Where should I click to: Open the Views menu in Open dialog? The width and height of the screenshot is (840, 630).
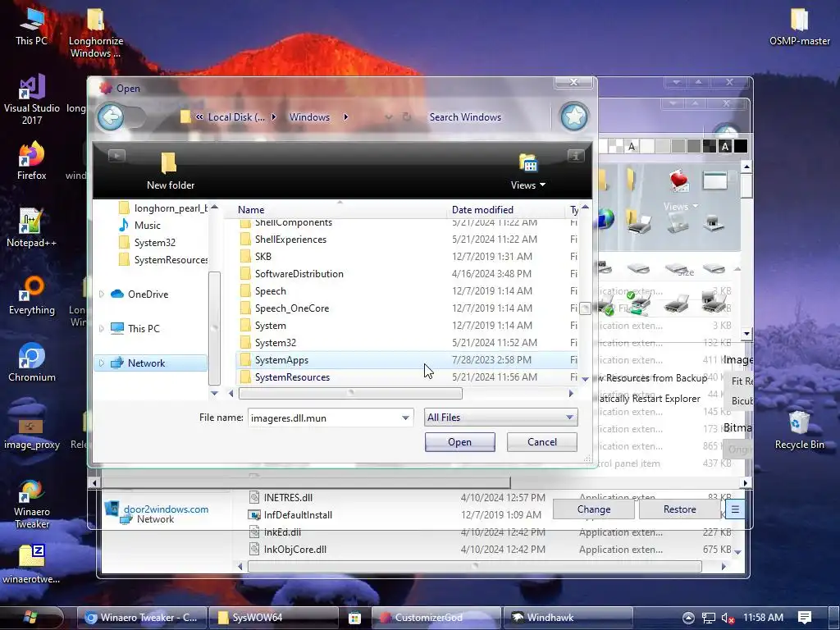[x=527, y=172]
